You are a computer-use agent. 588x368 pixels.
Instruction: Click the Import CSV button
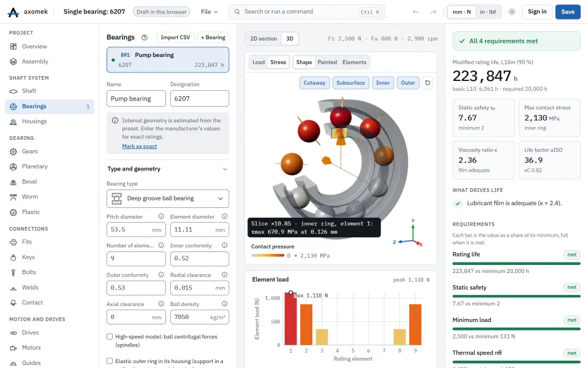point(175,37)
